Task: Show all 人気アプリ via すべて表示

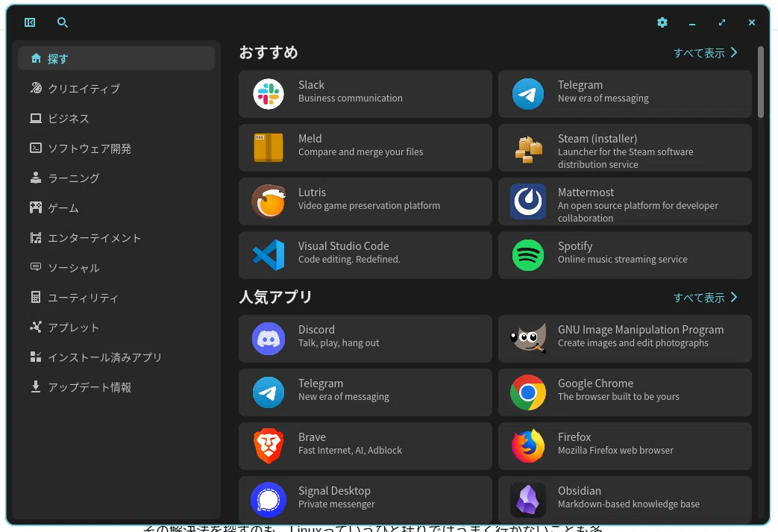Action: (699, 298)
